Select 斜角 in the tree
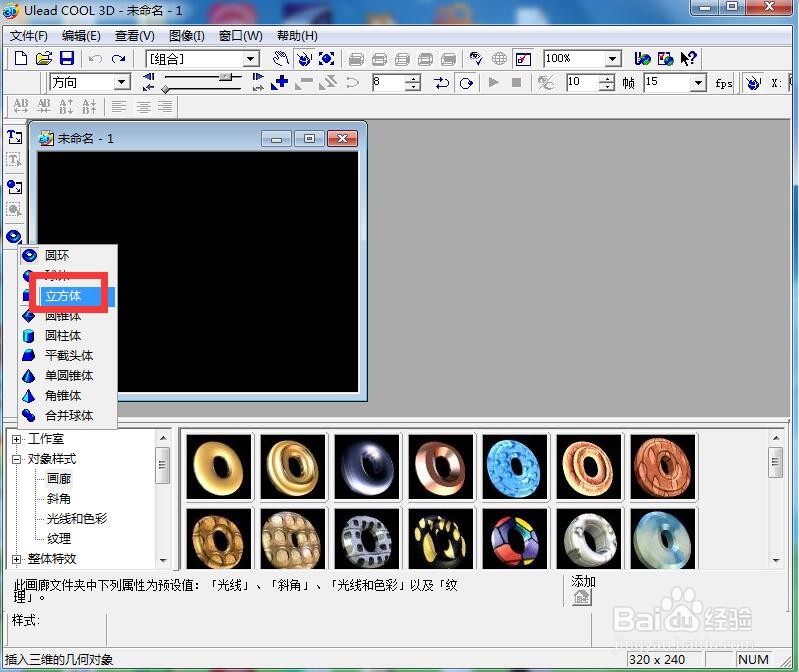Screen dimensions: 799x672 click(59, 499)
